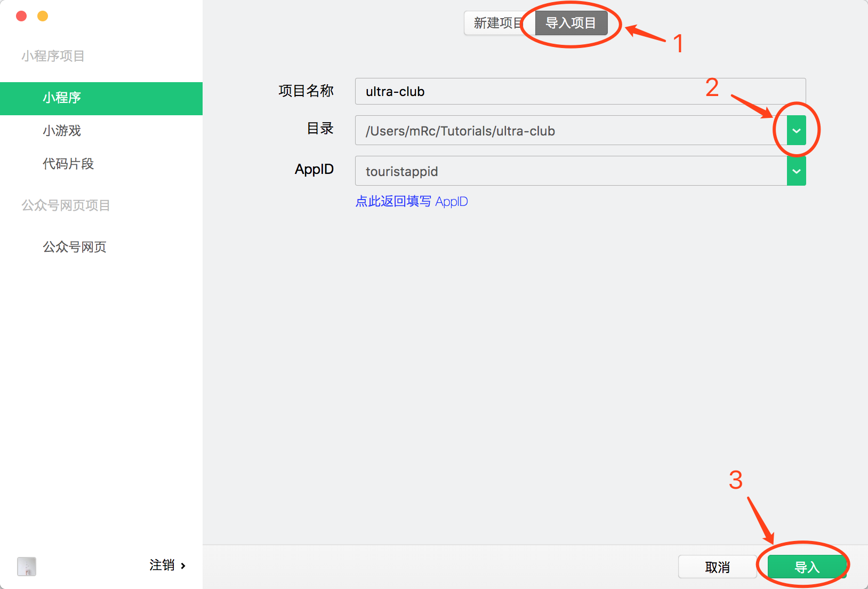Click the user avatar thumbnail
This screenshot has height=589, width=868.
point(27,566)
